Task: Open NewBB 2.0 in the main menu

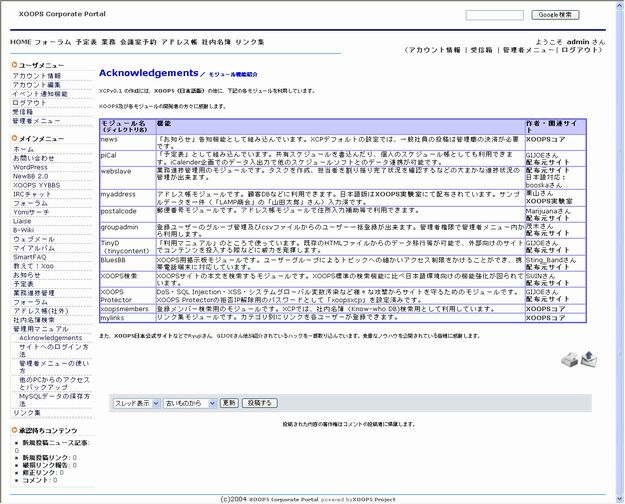Action: [31, 176]
